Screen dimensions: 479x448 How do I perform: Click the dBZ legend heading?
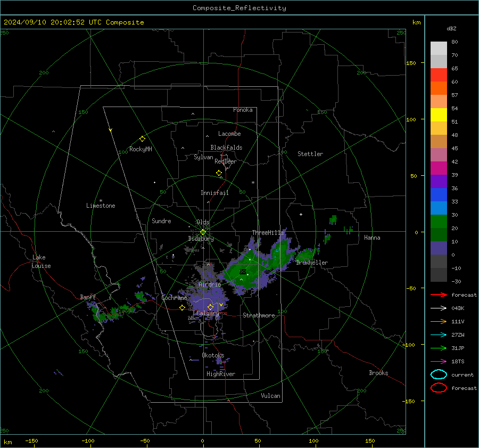tap(451, 28)
